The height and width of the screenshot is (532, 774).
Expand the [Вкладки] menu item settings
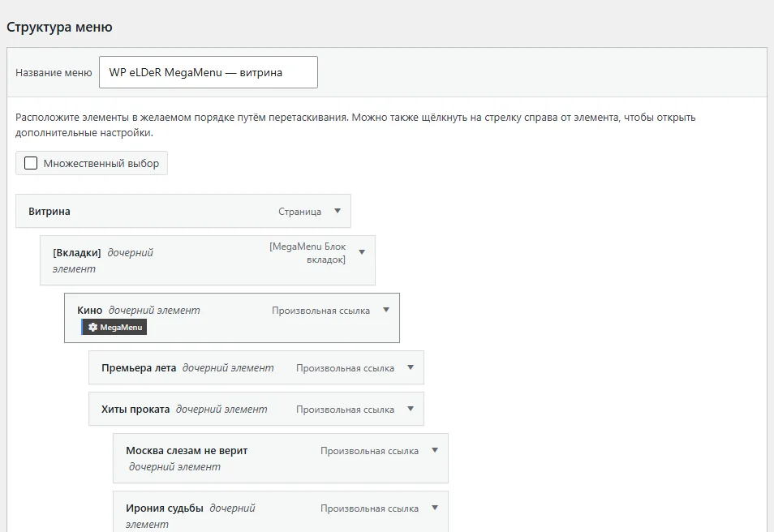click(362, 252)
